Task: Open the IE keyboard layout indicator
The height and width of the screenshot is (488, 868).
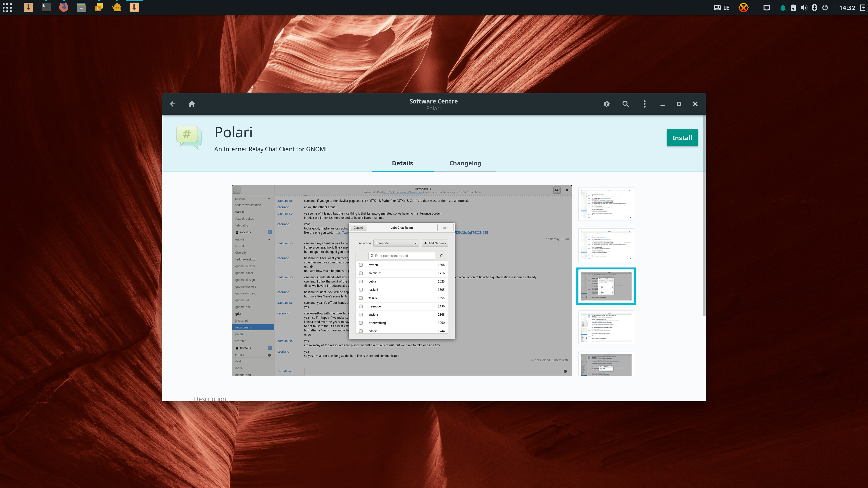Action: click(722, 8)
